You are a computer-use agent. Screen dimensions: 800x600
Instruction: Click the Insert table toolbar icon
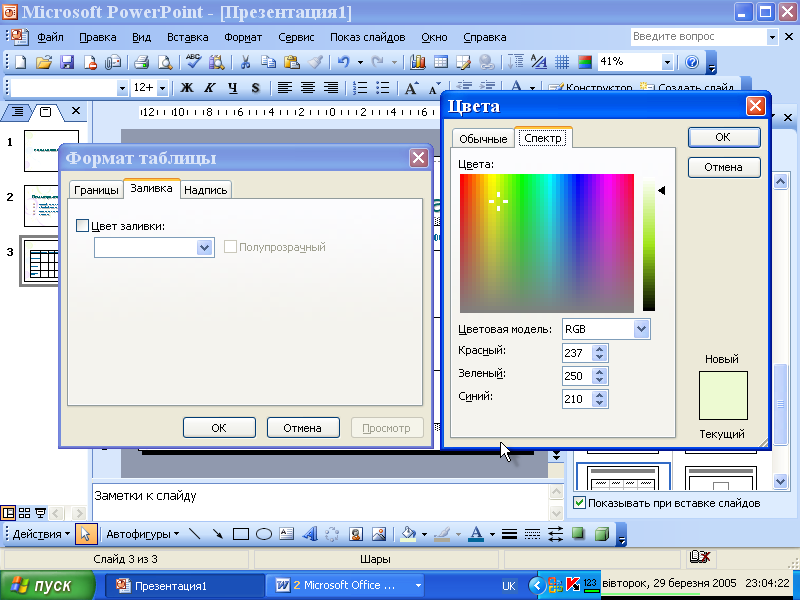[x=441, y=62]
